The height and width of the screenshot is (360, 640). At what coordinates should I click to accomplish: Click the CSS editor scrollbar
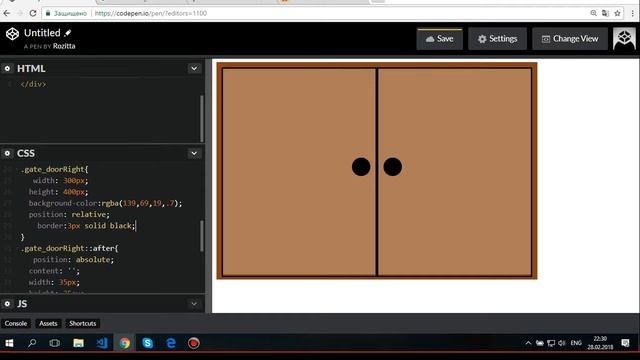pyautogui.click(x=202, y=236)
